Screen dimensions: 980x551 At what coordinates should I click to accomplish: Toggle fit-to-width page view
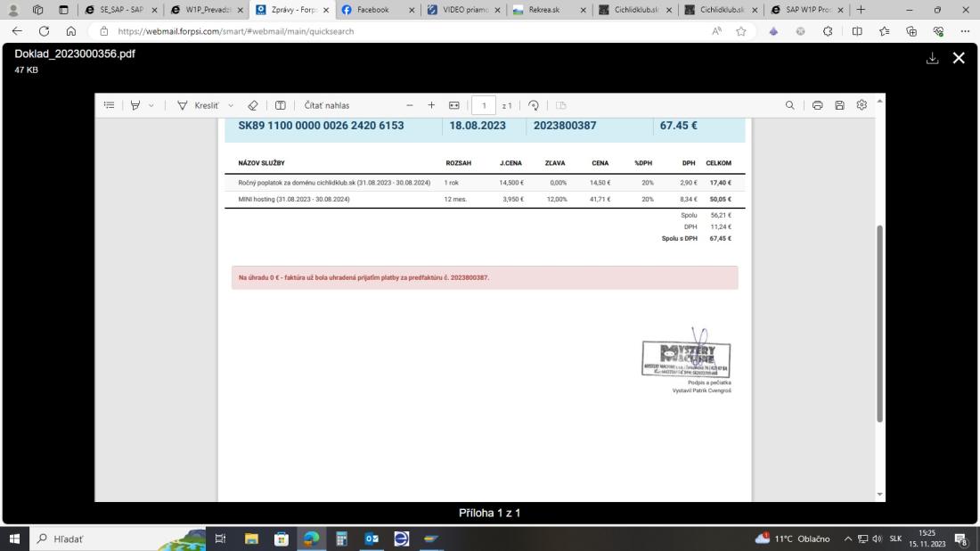coord(453,105)
